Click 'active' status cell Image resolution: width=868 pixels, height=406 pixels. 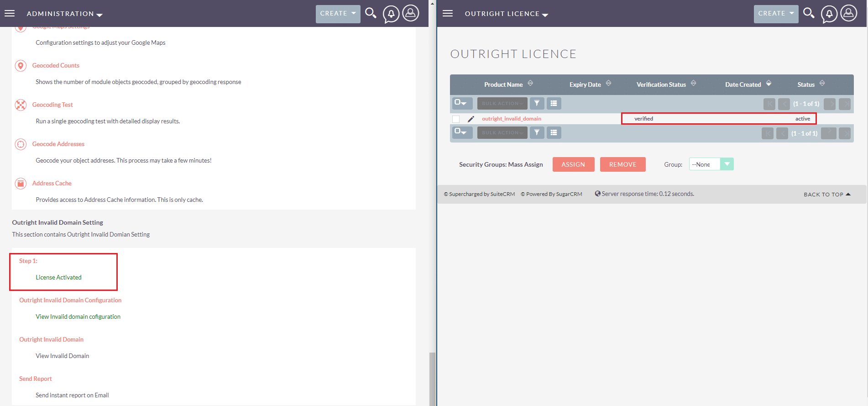[x=803, y=119]
